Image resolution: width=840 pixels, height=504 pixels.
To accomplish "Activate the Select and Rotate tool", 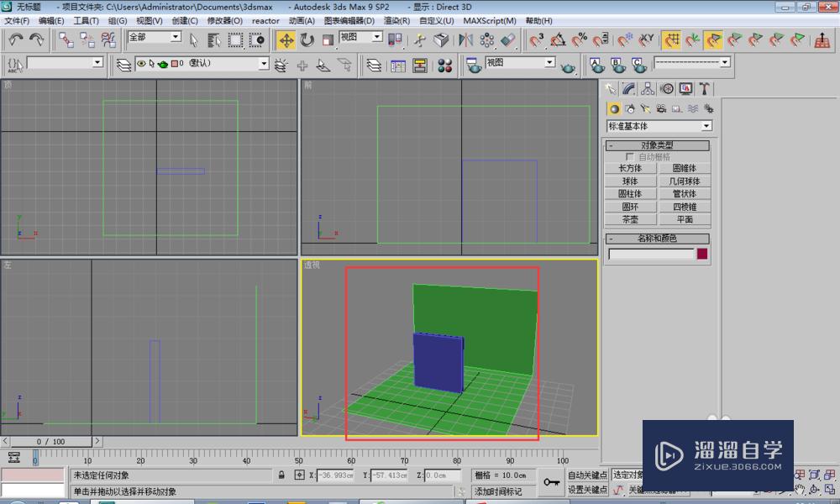I will coord(307,40).
